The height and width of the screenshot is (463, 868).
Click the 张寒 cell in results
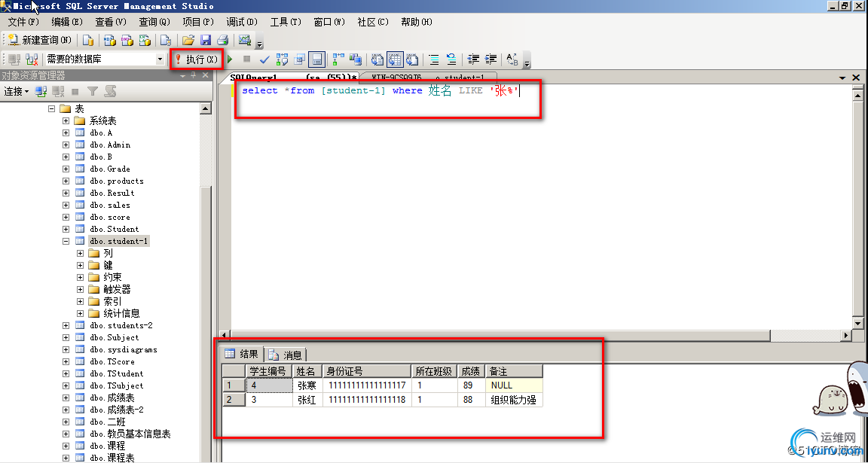pyautogui.click(x=307, y=385)
